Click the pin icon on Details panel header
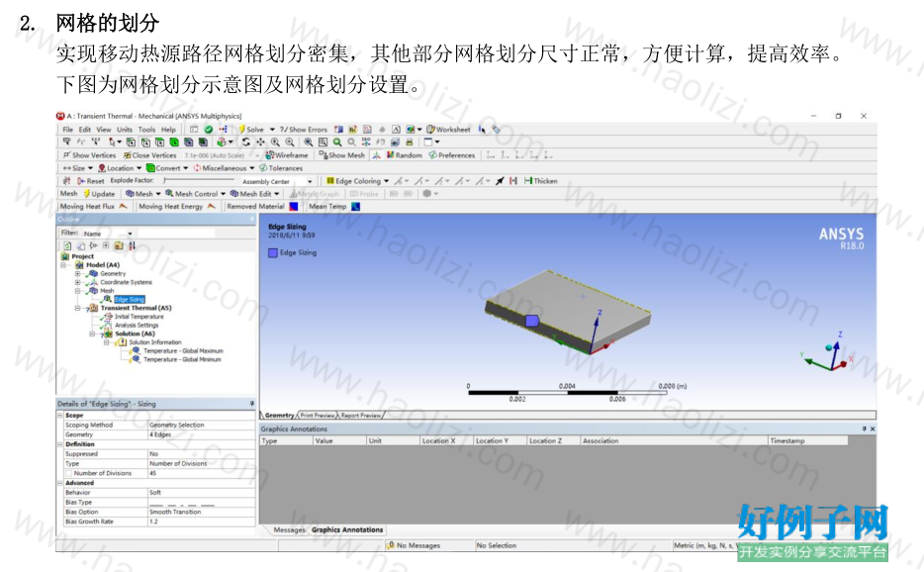The image size is (924, 572). coord(252,404)
